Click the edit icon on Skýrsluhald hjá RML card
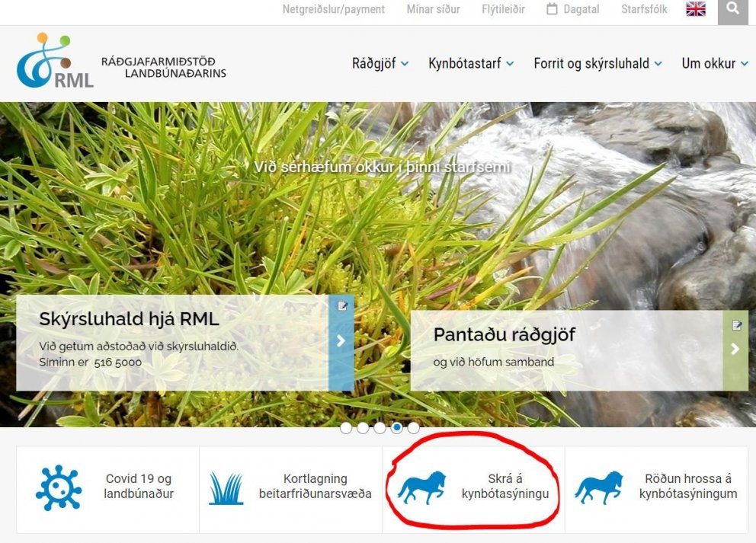The image size is (756, 543). (x=343, y=304)
